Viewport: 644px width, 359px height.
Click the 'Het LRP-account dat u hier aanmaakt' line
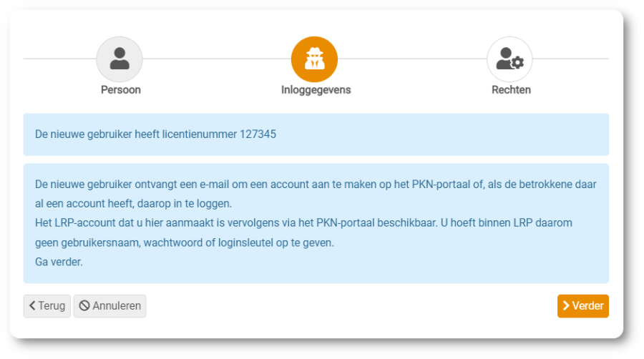pos(303,223)
